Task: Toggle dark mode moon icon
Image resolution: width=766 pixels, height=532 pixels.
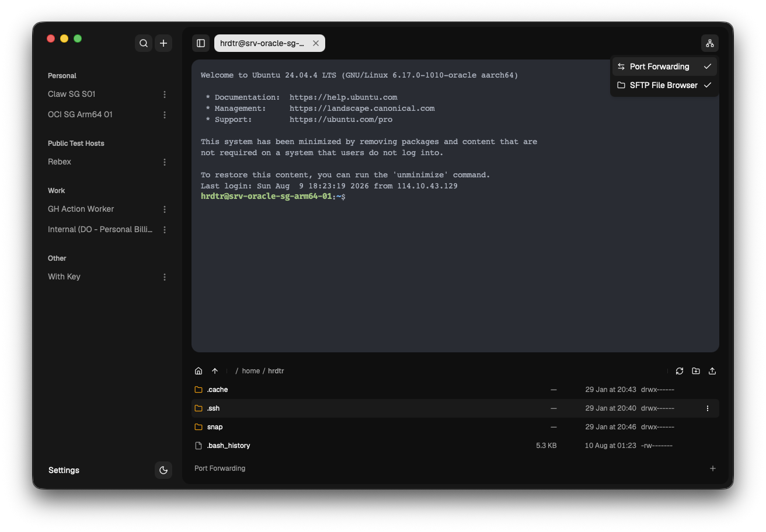Action: [x=163, y=470]
